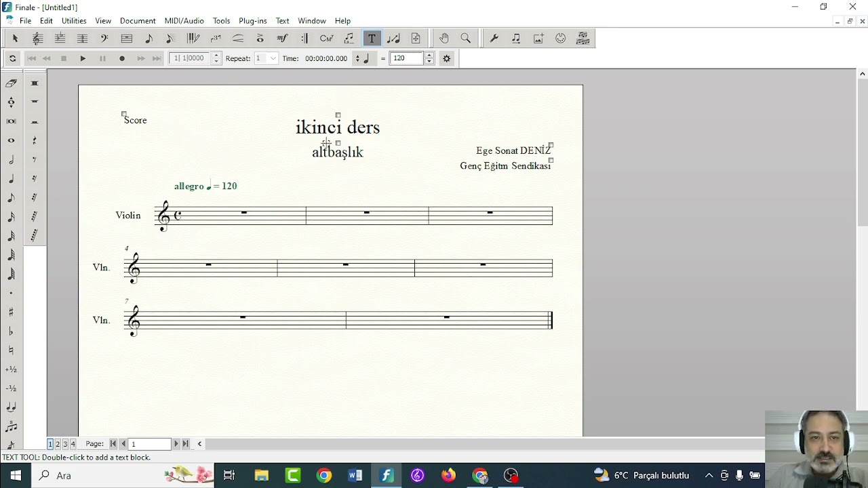Toggle the Eraser in Simple Entry palette
This screenshot has width=868, height=488.
tap(12, 83)
